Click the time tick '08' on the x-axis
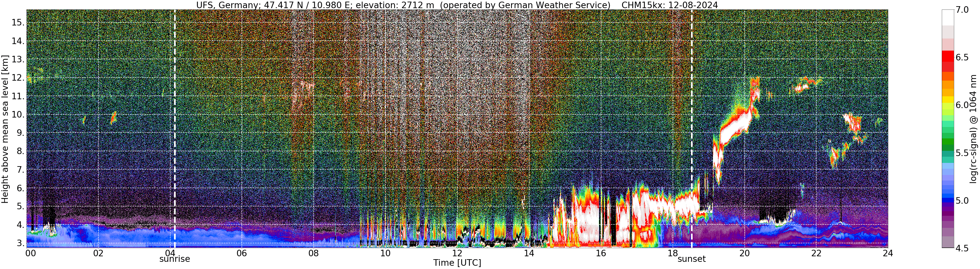The image size is (980, 269). pos(313,253)
